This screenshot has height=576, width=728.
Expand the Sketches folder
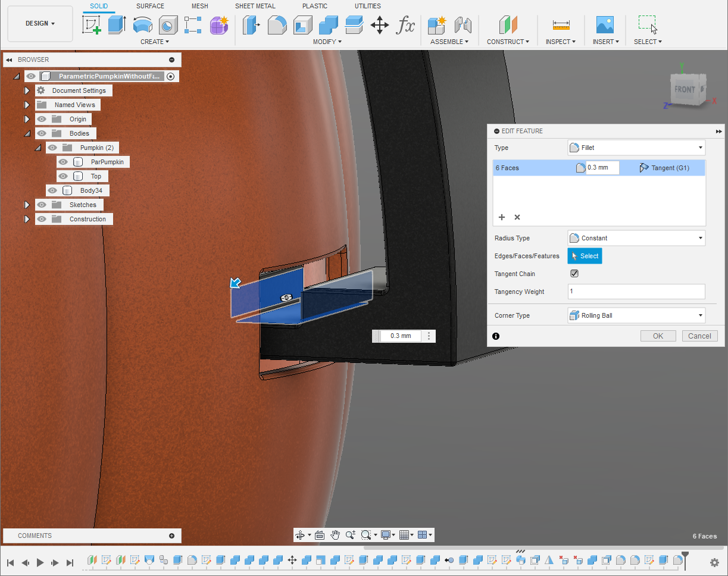tap(27, 205)
